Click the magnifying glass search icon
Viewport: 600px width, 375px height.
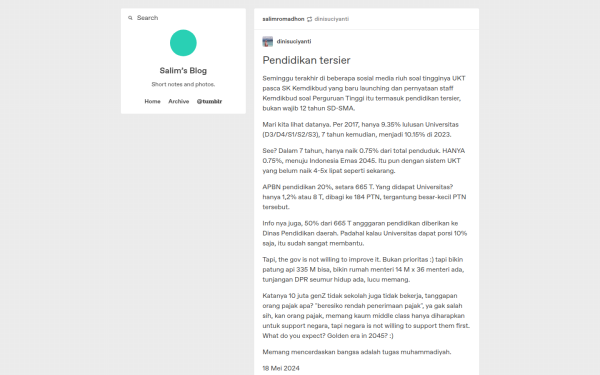(x=130, y=18)
